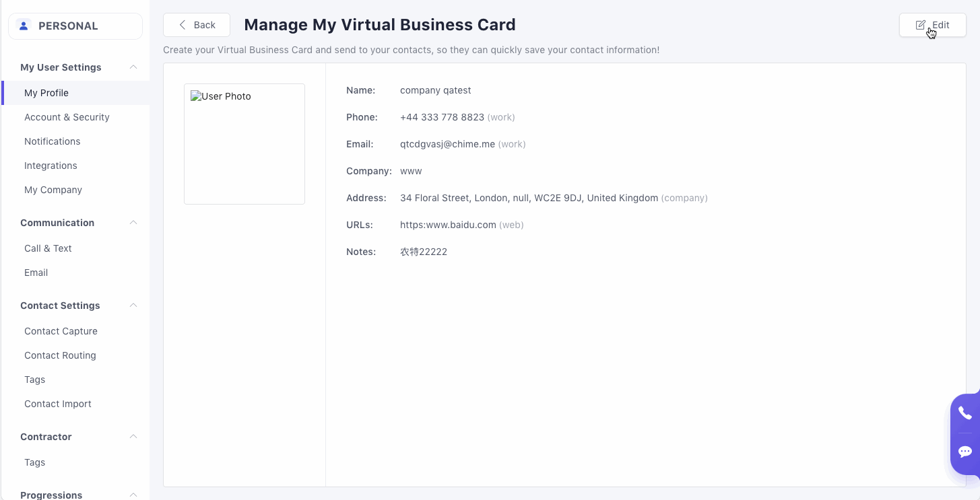Click the Personal user avatar icon

24,26
